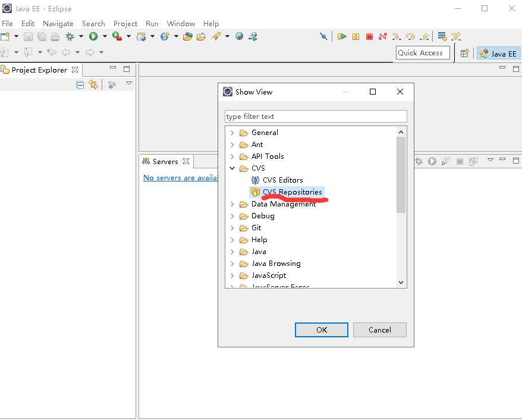Expand the Debug folder node
The height and width of the screenshot is (420, 522).
pos(232,216)
